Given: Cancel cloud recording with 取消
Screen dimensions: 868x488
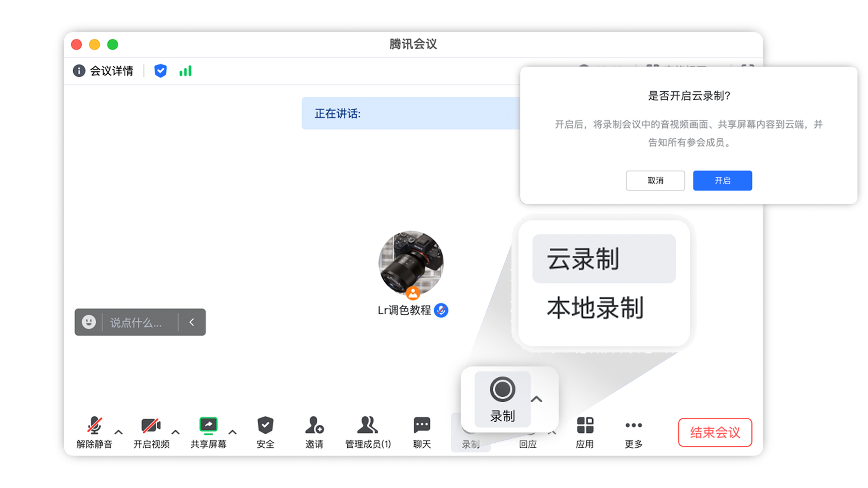Looking at the screenshot, I should point(655,181).
